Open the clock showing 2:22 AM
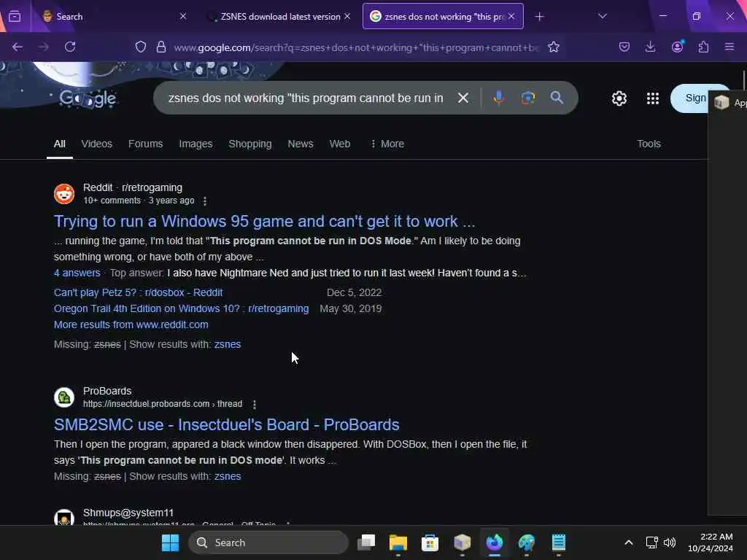The width and height of the screenshot is (747, 560). click(710, 542)
